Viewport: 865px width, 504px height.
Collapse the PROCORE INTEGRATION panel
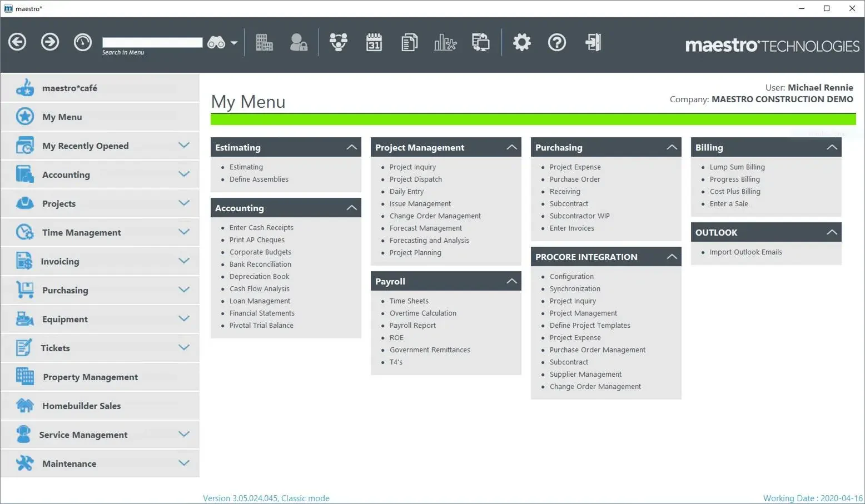[x=672, y=257]
